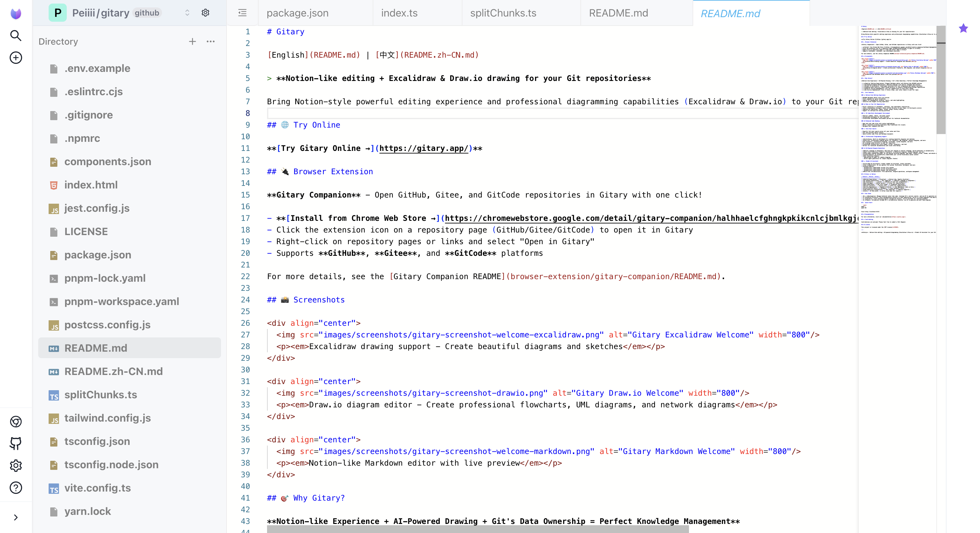Image resolution: width=980 pixels, height=533 pixels.
Task: Click the add circle plus icon
Action: click(16, 58)
